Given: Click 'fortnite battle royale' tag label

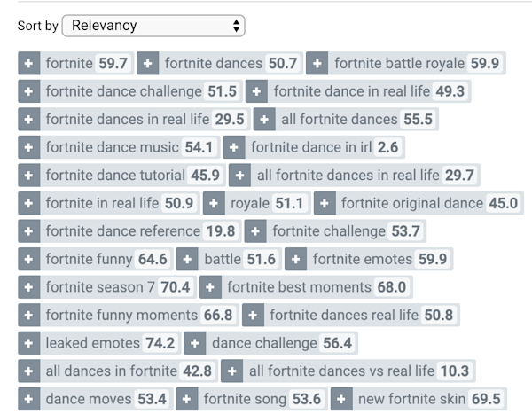Looking at the screenshot, I should tap(399, 63).
